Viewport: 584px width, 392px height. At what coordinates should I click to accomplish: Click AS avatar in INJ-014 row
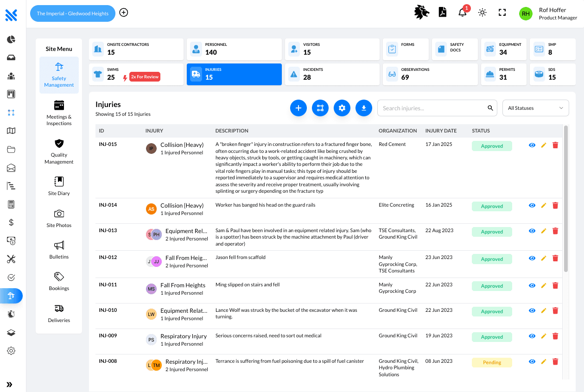pos(151,209)
